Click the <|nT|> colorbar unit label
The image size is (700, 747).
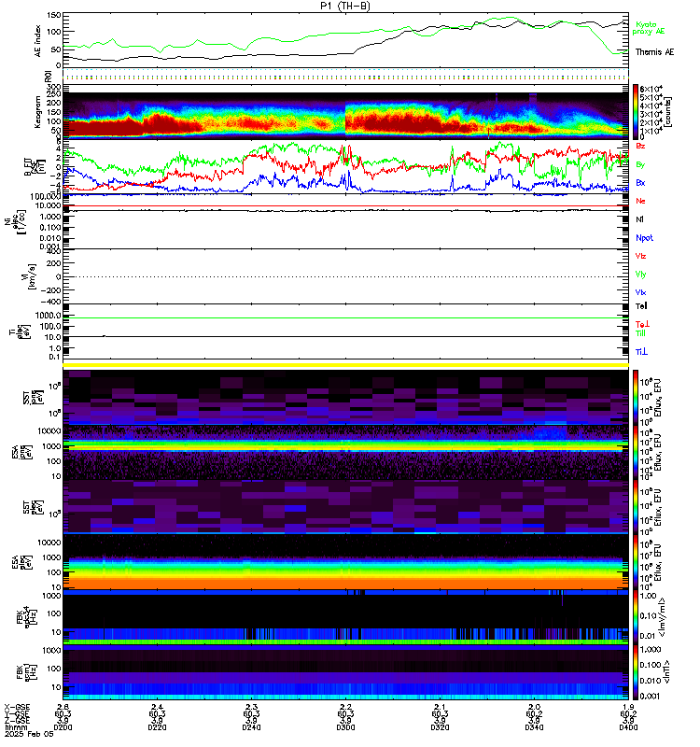(x=666, y=672)
